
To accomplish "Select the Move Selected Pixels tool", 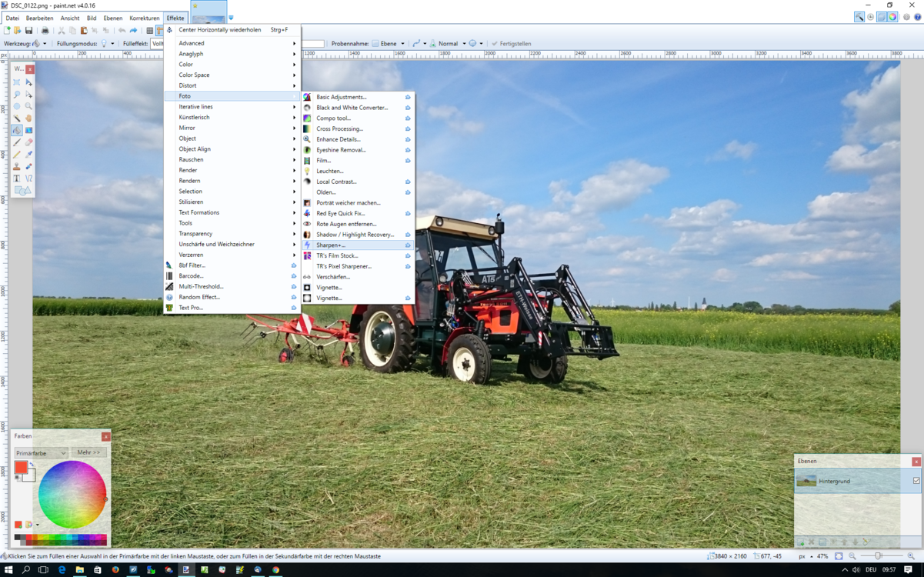I will coord(28,82).
